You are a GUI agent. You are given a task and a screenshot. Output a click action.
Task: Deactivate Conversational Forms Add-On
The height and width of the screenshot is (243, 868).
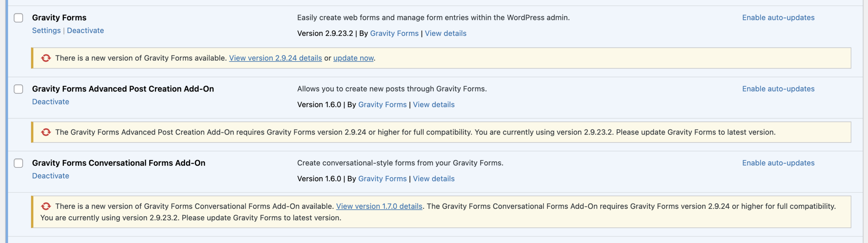[x=51, y=176]
